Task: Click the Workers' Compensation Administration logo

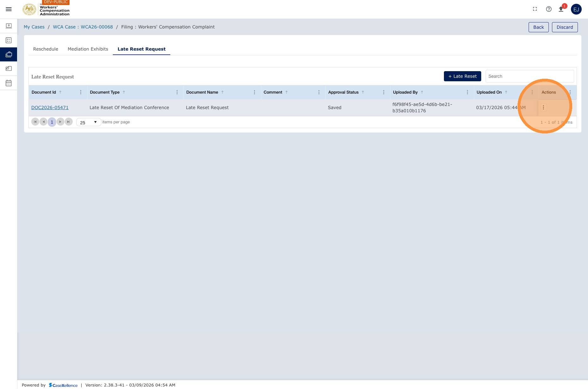Action: coord(46,9)
